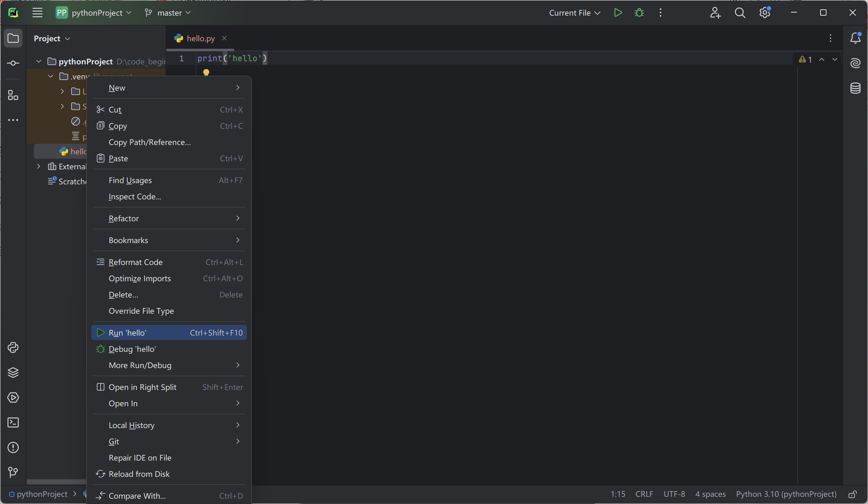Collapse the .venv folder

(x=51, y=76)
